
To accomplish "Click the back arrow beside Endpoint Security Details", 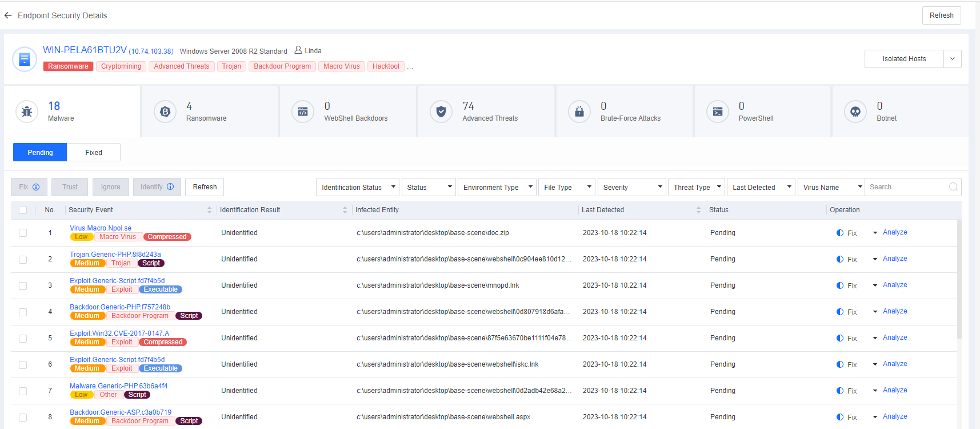I will pyautogui.click(x=8, y=15).
